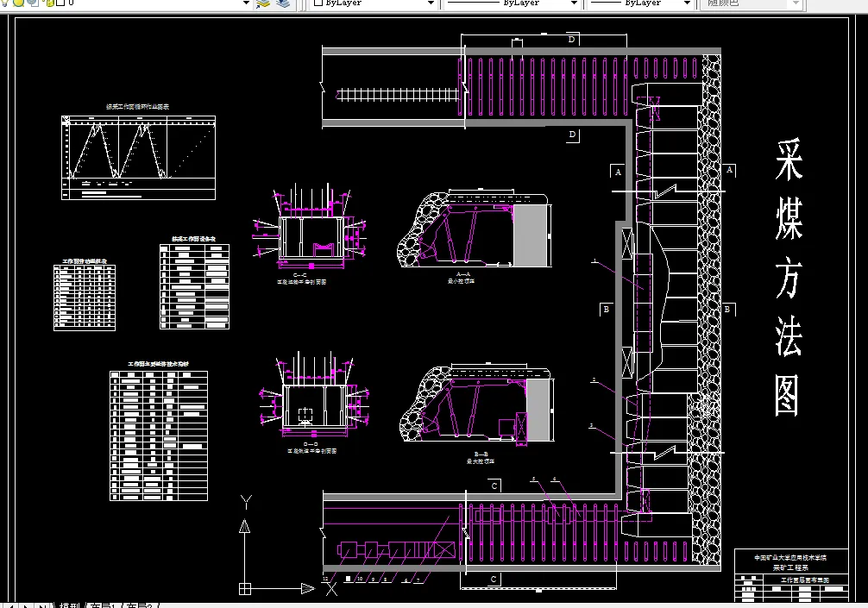Click the Make Object's Layer Current icon

[x=263, y=3]
